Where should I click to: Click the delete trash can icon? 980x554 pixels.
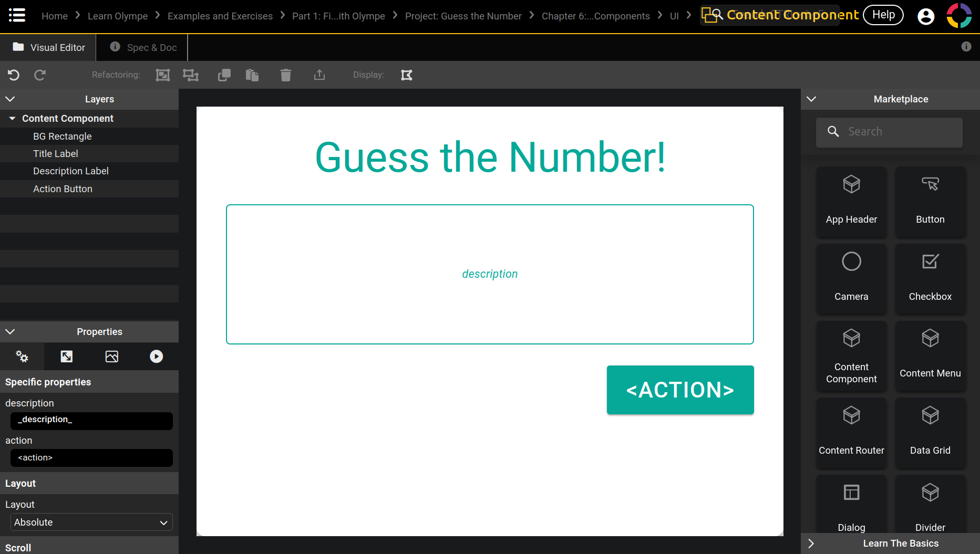coord(285,75)
